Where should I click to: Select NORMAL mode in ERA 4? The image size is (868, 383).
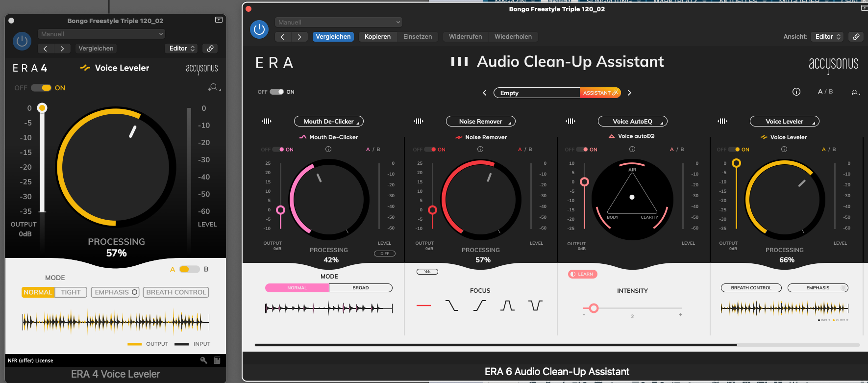(38, 292)
